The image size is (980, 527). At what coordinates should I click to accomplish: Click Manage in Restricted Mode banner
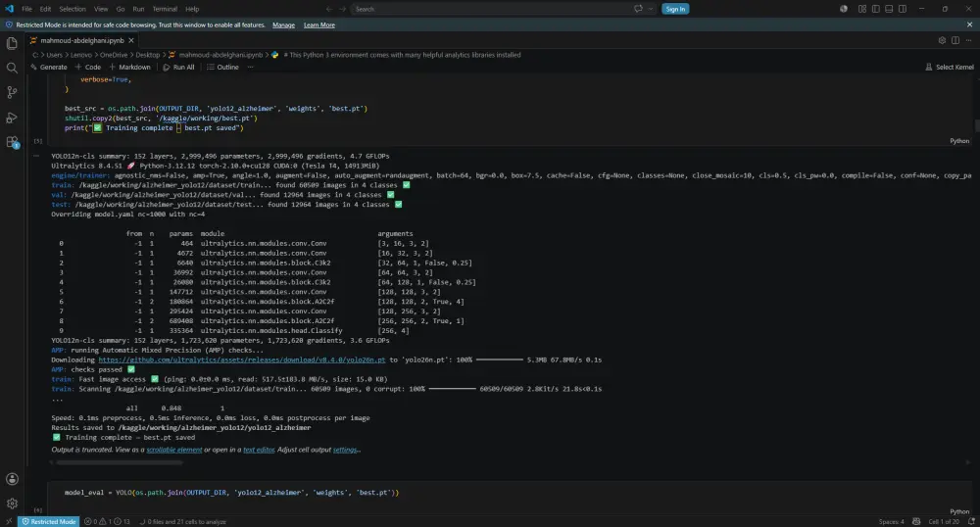[x=284, y=24]
